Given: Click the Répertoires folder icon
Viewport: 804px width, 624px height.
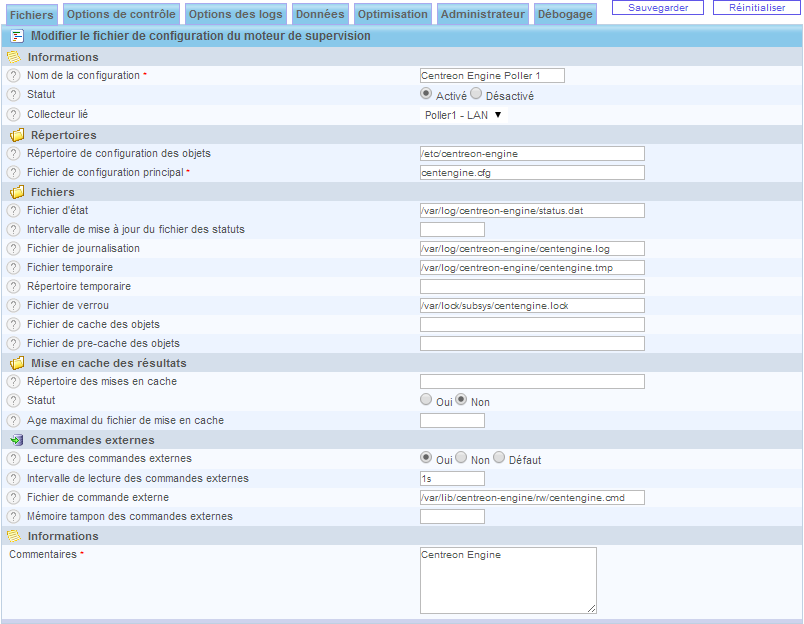Looking at the screenshot, I should [x=17, y=135].
